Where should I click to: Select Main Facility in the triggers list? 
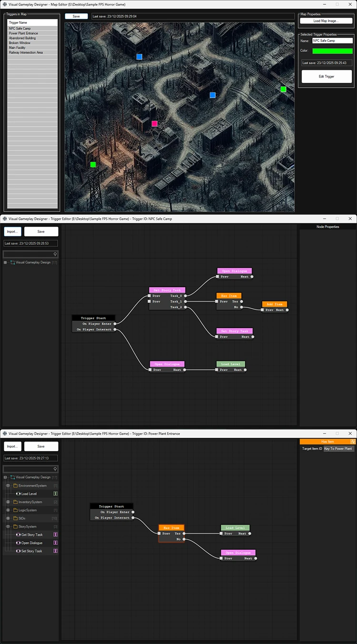pos(33,48)
